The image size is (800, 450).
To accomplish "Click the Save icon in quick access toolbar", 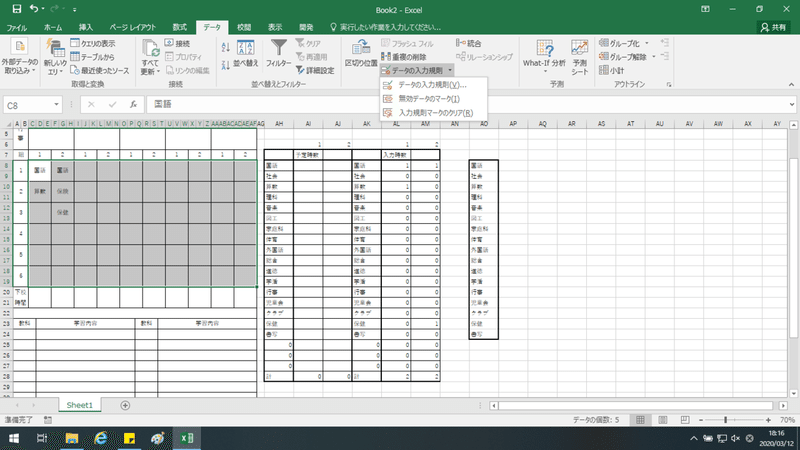I will coord(17,9).
